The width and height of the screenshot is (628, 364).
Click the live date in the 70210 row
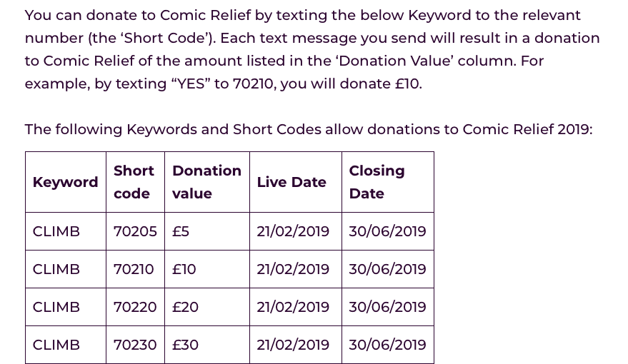[293, 269]
